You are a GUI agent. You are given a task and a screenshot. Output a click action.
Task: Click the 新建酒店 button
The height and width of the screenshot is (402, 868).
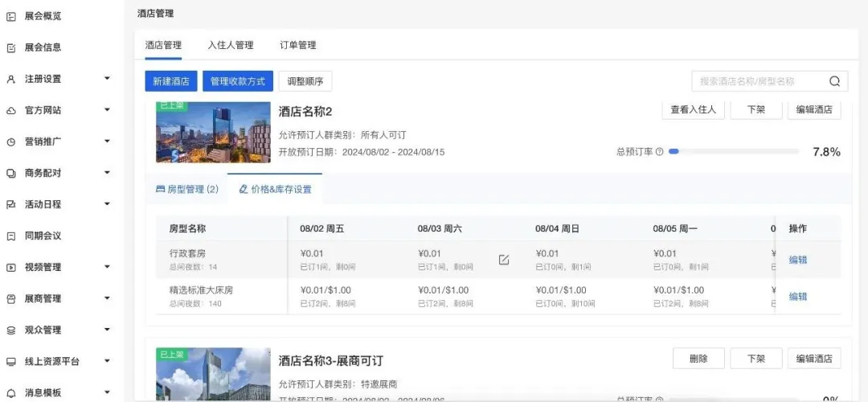tap(170, 81)
